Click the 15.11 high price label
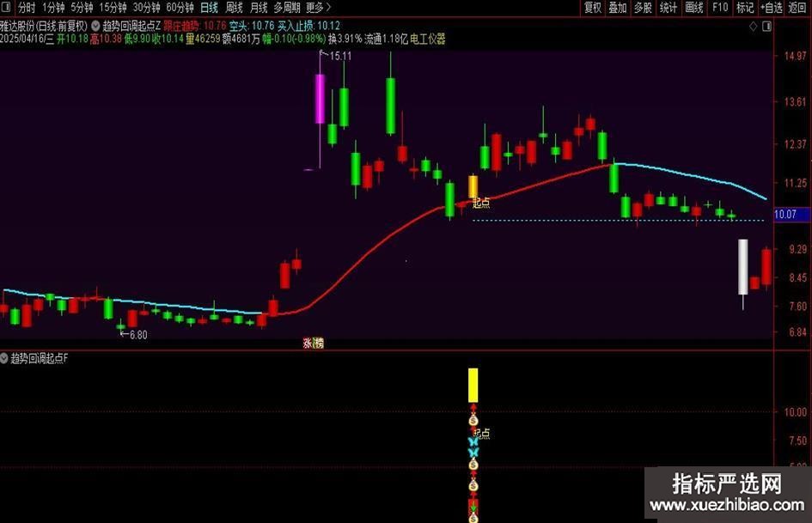The height and width of the screenshot is (523, 812). 340,56
